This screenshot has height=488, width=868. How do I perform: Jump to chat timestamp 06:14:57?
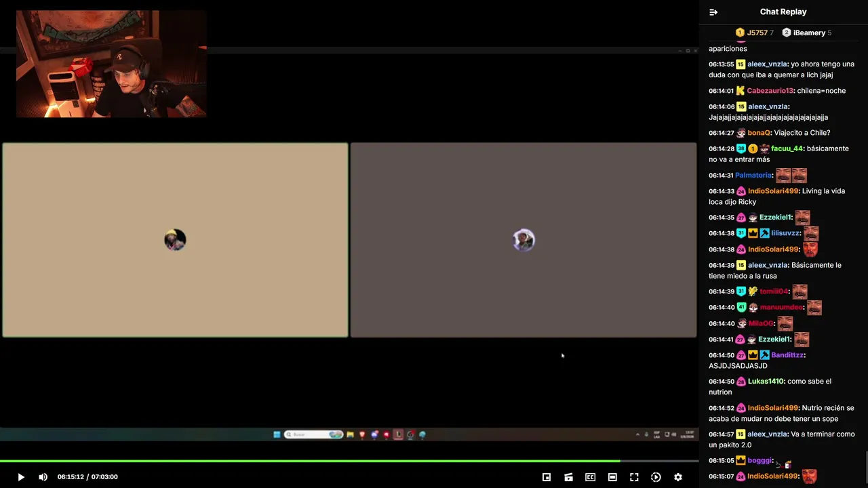[722, 434]
